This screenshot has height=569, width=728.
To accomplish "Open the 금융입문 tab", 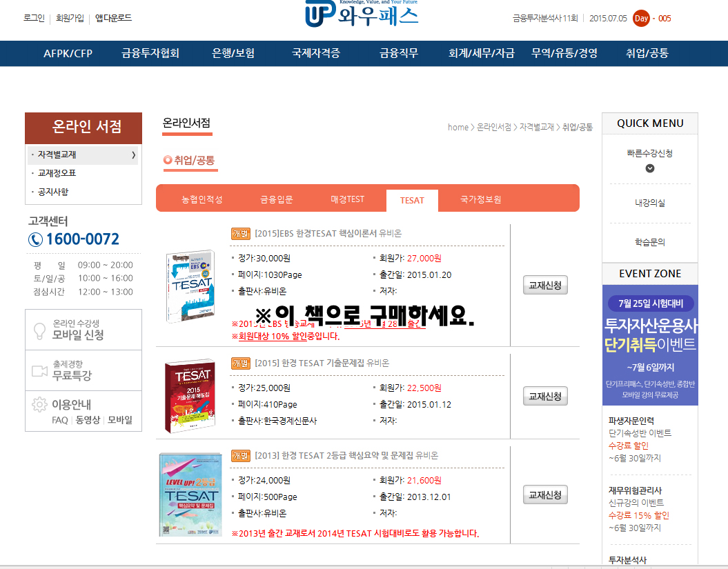I will tap(276, 199).
